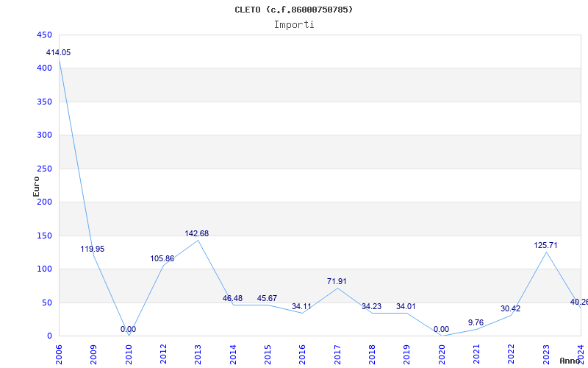Click the 45.67 value label
Screen dimensions: 588x368
[x=267, y=299]
